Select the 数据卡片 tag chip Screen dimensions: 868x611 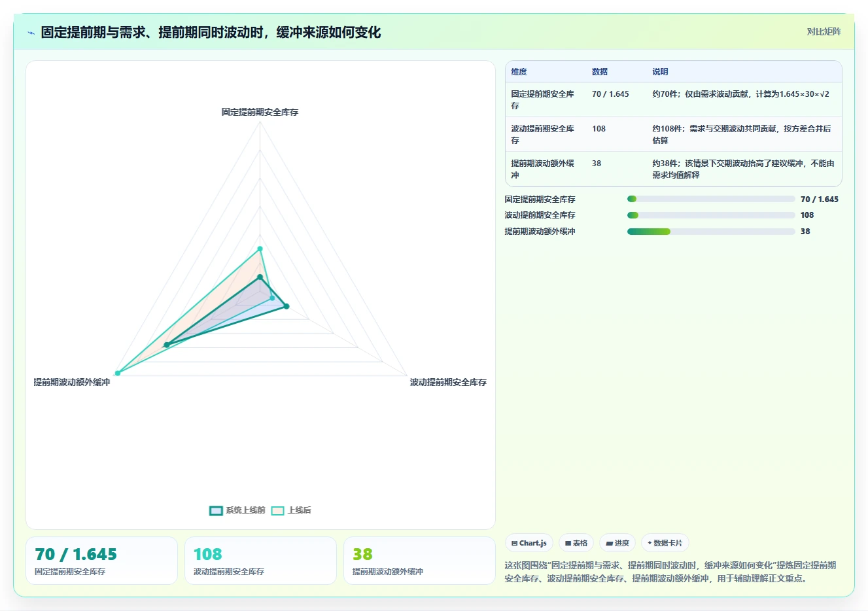665,543
